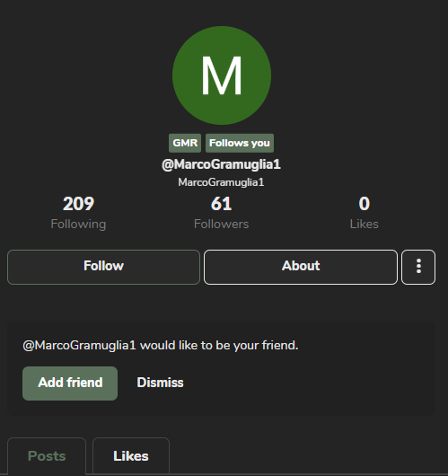This screenshot has height=476, width=448.
Task: Click the @MarcoGramuglia1 handle heading
Action: 221,164
